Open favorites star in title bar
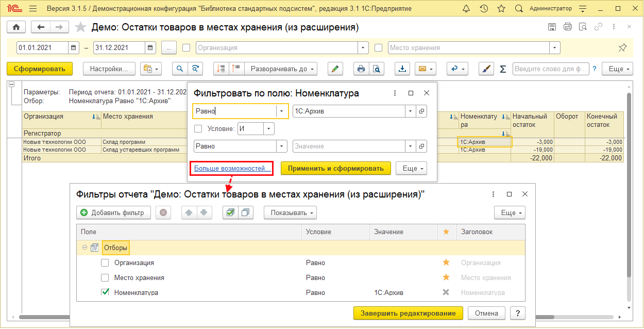The image size is (644, 329). (501, 9)
